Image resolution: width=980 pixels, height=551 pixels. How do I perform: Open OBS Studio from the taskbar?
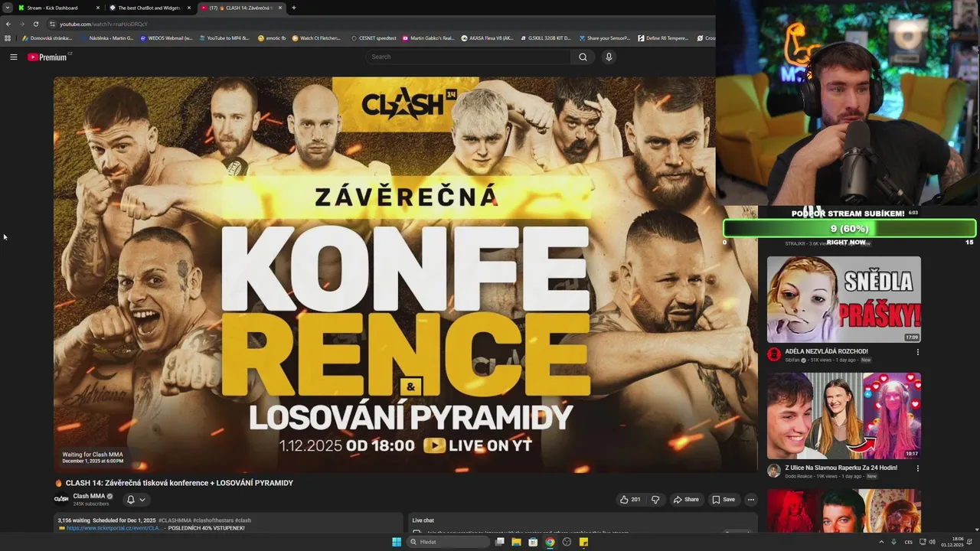tap(567, 542)
